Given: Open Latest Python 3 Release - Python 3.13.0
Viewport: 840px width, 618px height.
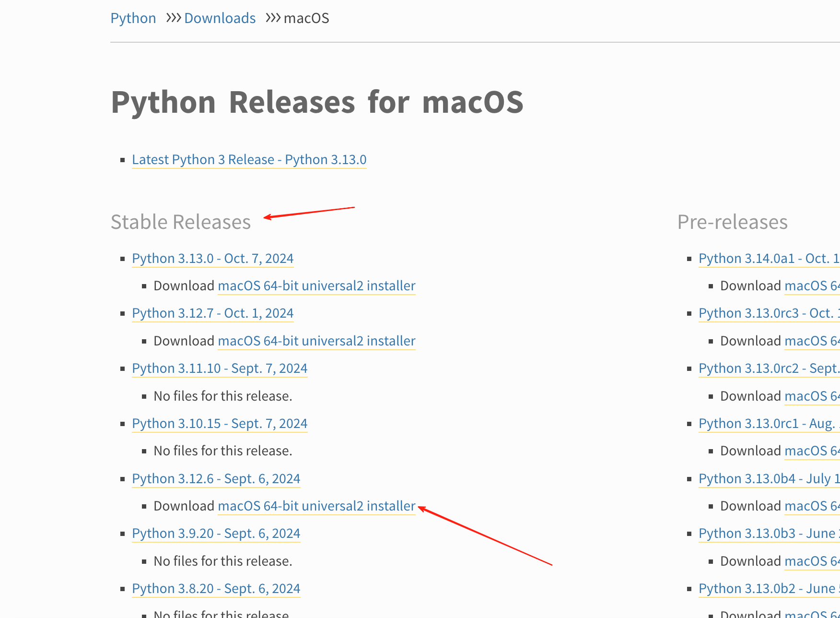Looking at the screenshot, I should click(x=249, y=159).
